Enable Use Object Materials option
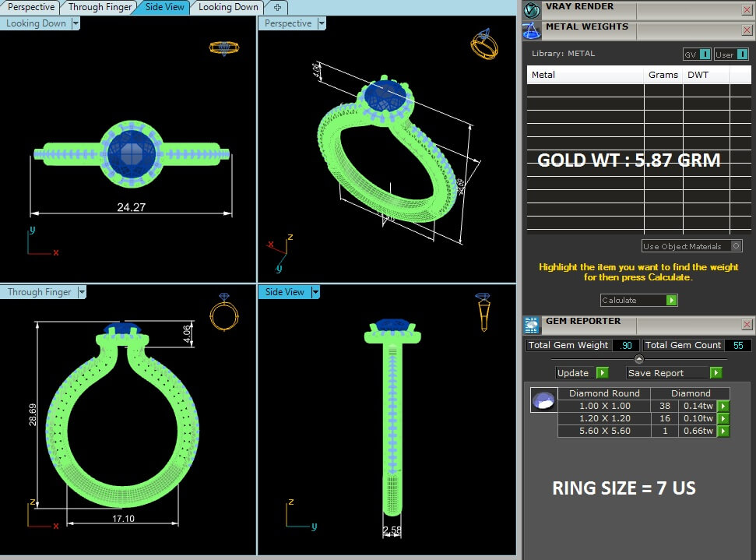This screenshot has width=756, height=560. pyautogui.click(x=736, y=246)
